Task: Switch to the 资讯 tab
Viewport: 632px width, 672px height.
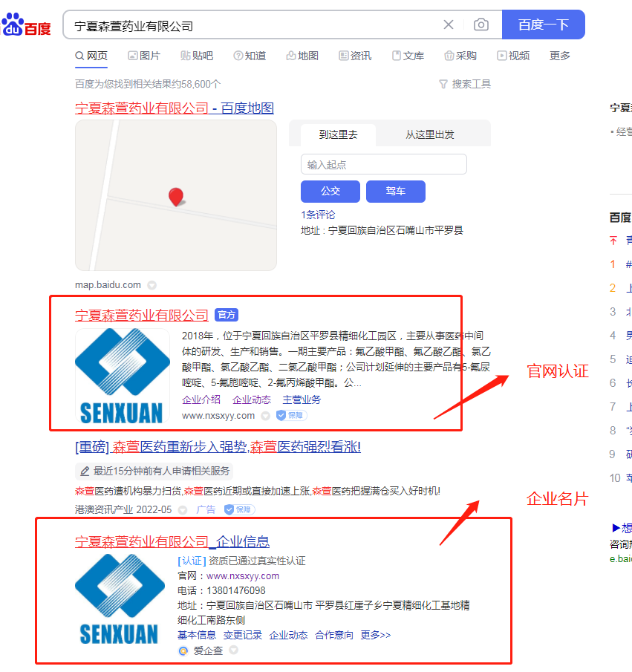Action: [355, 56]
